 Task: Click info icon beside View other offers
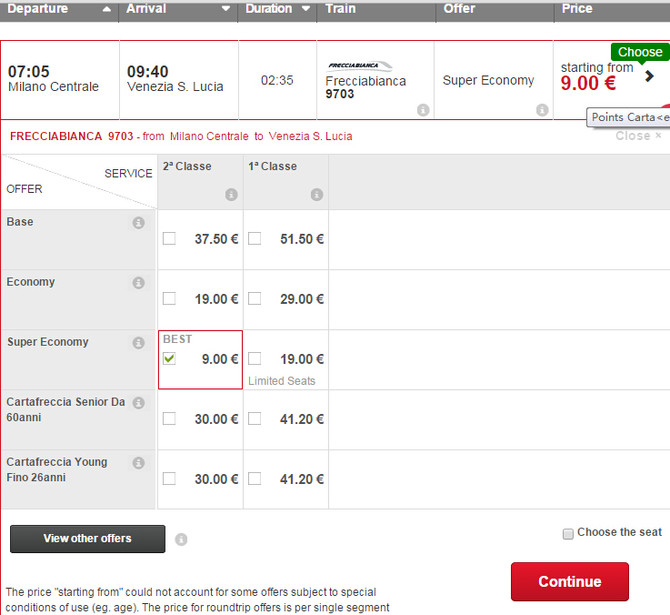(181, 539)
